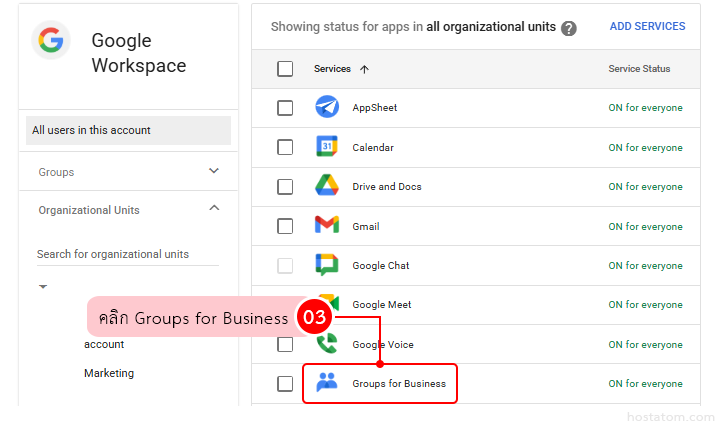Image resolution: width=720 pixels, height=426 pixels.
Task: Click the Google Voice phone icon
Action: pos(327,344)
